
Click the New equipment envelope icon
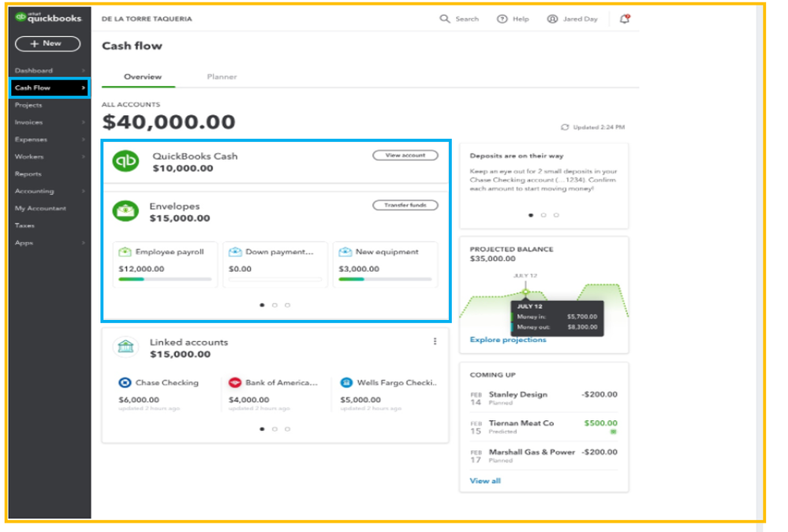click(345, 251)
